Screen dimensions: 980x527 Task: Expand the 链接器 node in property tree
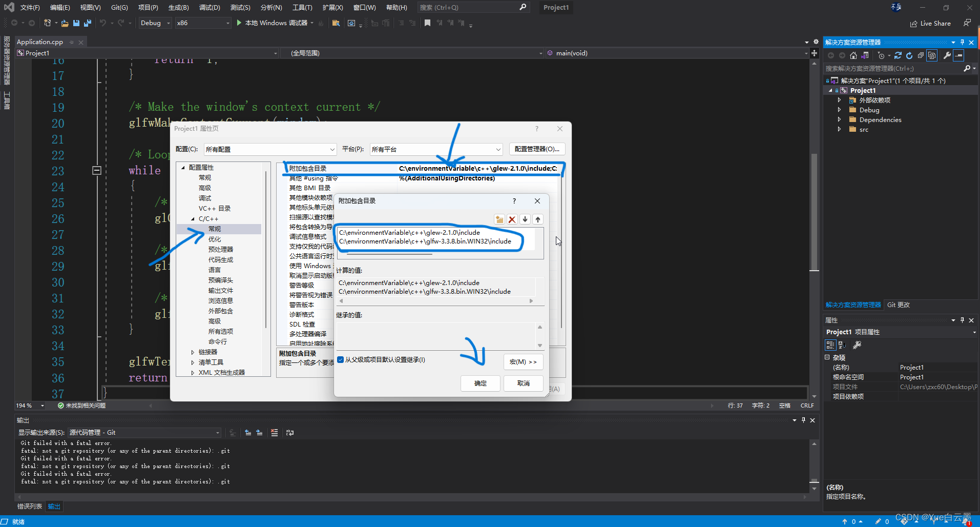(x=193, y=352)
